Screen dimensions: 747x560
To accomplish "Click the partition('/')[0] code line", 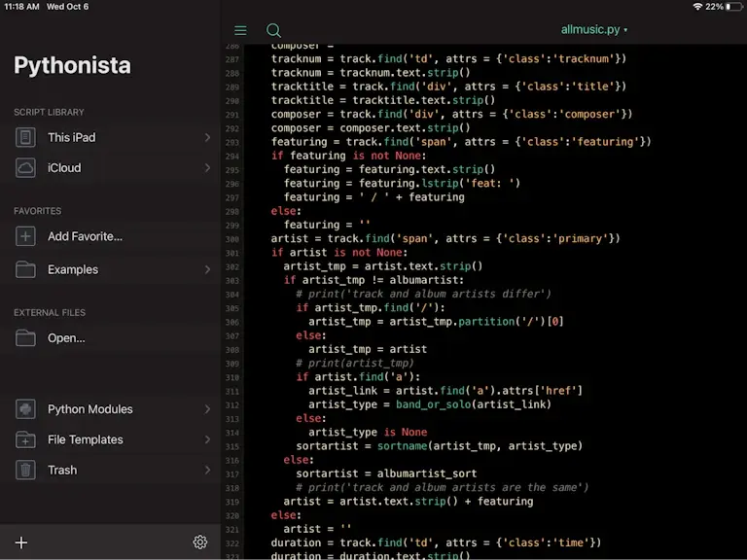I will (436, 322).
